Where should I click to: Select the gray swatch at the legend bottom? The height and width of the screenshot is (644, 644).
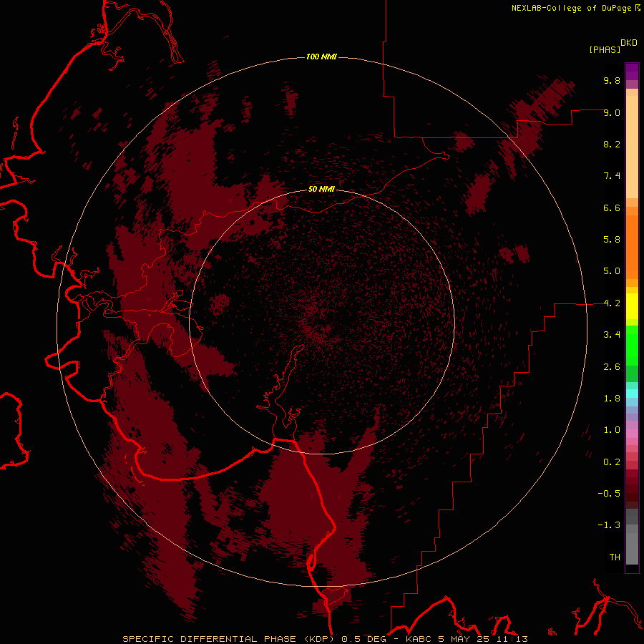[x=632, y=548]
